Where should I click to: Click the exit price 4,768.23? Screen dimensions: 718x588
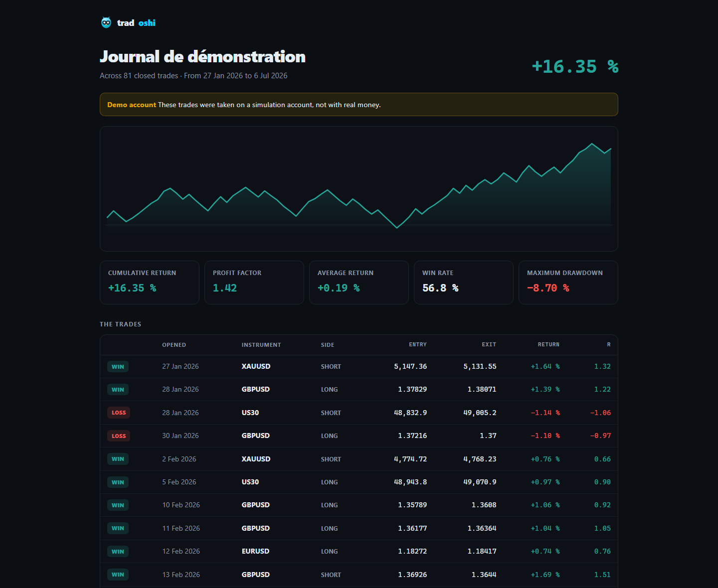point(480,459)
